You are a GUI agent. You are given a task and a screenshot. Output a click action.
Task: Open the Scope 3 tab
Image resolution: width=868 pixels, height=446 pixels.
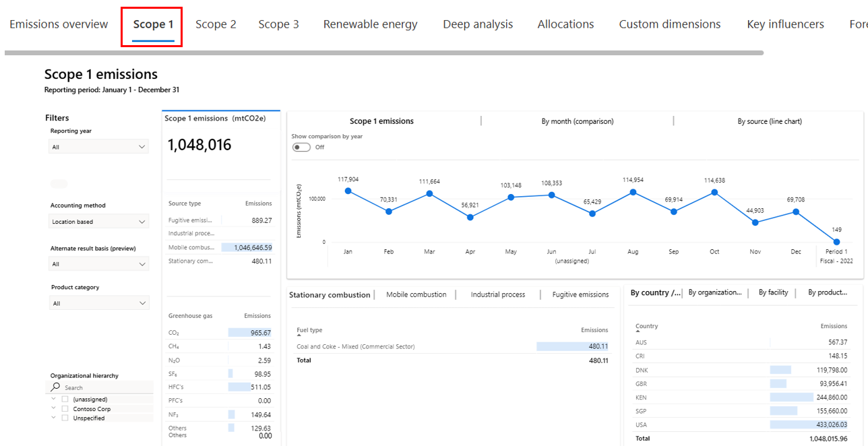pos(279,24)
